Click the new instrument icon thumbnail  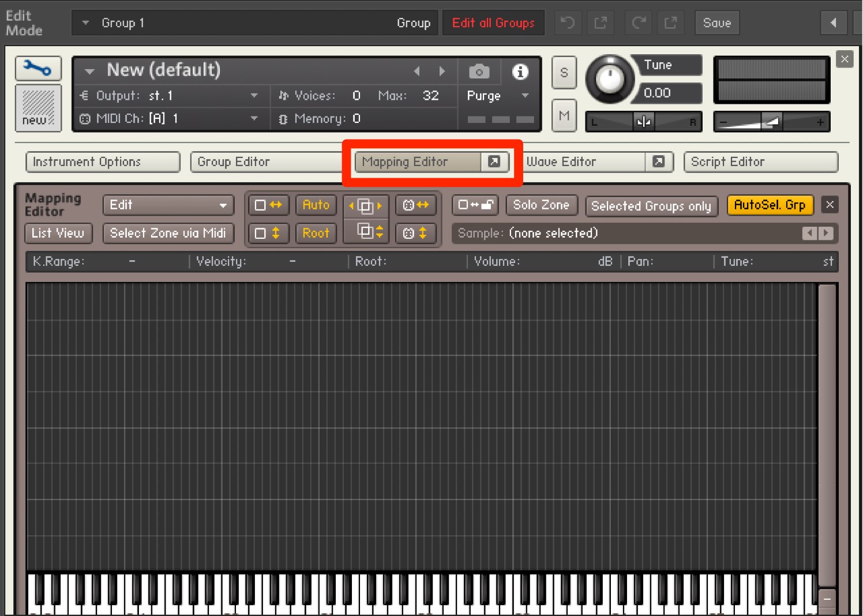point(38,108)
